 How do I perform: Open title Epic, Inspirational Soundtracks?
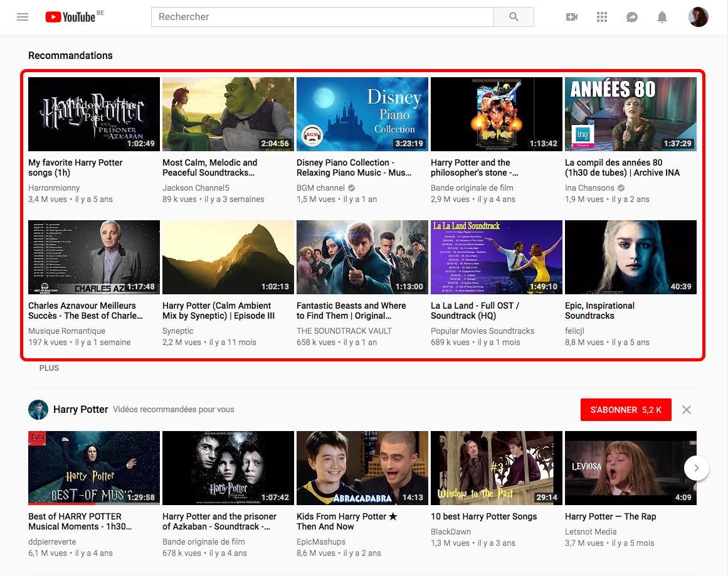coord(600,311)
